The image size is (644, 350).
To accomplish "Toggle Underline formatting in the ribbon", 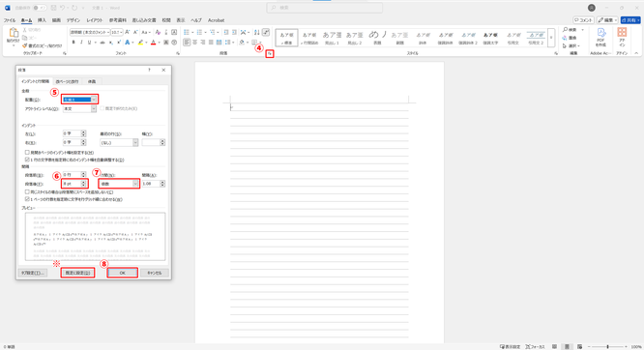I will (x=89, y=43).
